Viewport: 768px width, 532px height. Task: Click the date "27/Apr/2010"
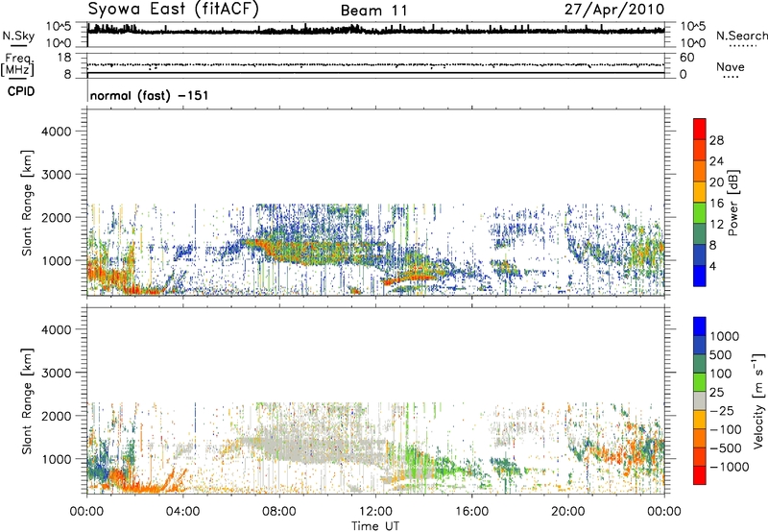[x=614, y=10]
